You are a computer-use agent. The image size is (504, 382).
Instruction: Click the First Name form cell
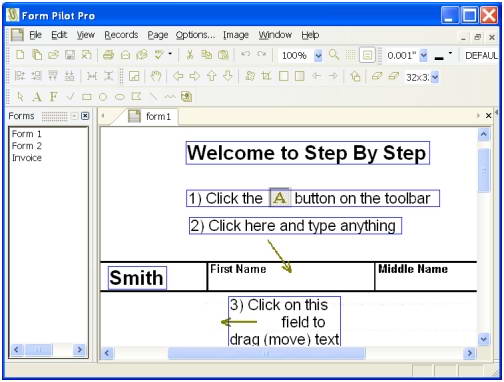pyautogui.click(x=291, y=277)
